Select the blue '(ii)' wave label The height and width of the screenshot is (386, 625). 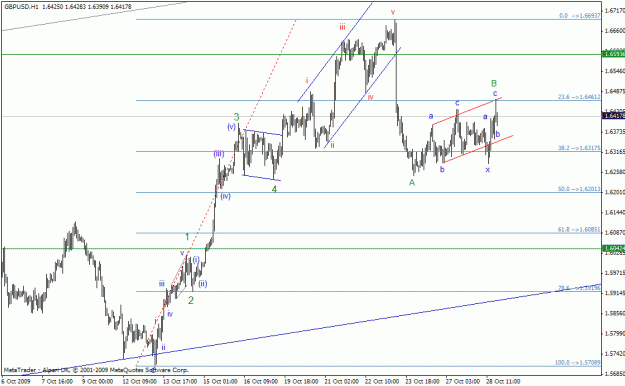(203, 284)
